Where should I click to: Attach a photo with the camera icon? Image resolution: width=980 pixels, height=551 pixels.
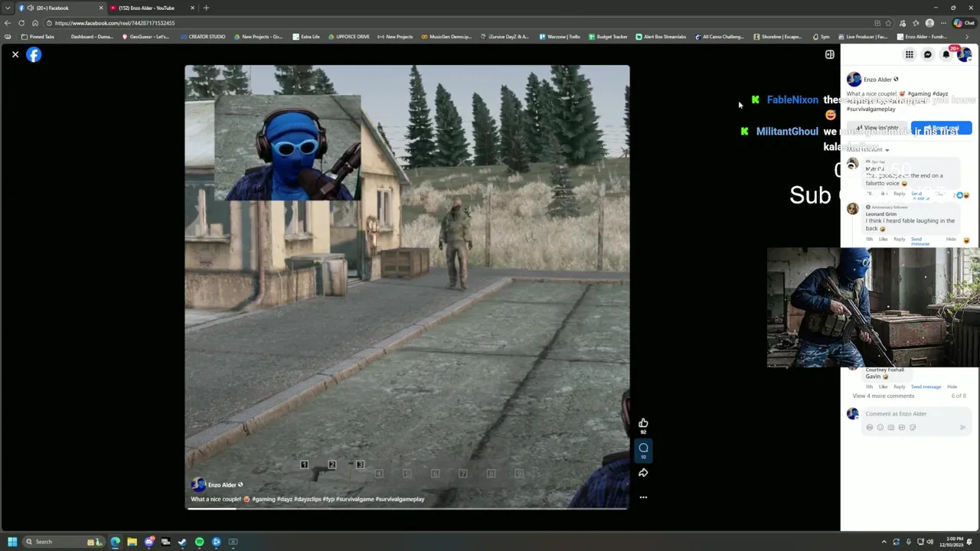pos(890,428)
